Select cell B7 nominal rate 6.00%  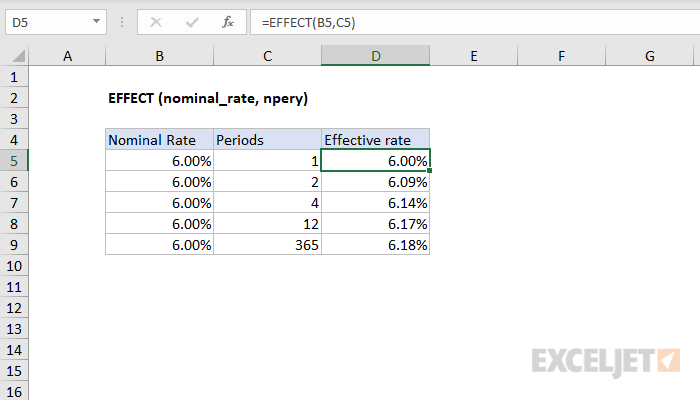[x=159, y=203]
